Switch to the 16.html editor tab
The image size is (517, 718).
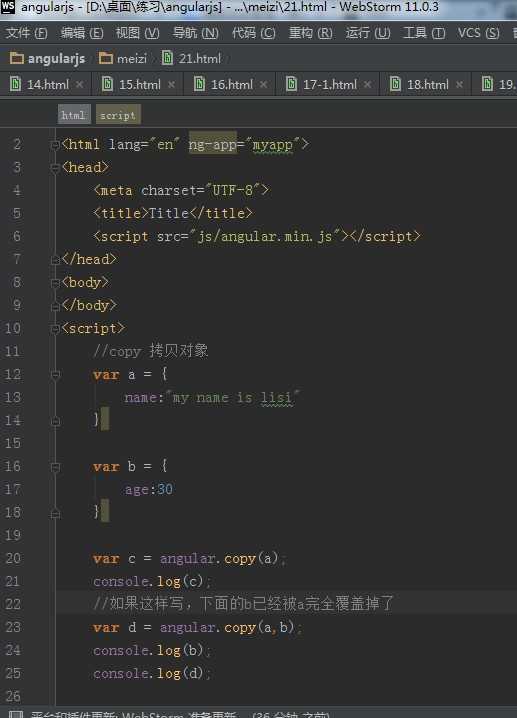232,85
